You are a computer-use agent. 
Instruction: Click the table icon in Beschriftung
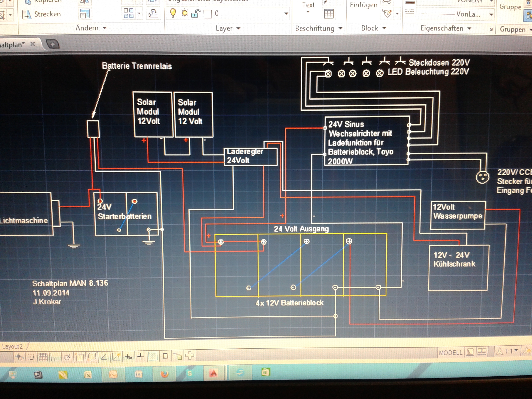coord(329,14)
